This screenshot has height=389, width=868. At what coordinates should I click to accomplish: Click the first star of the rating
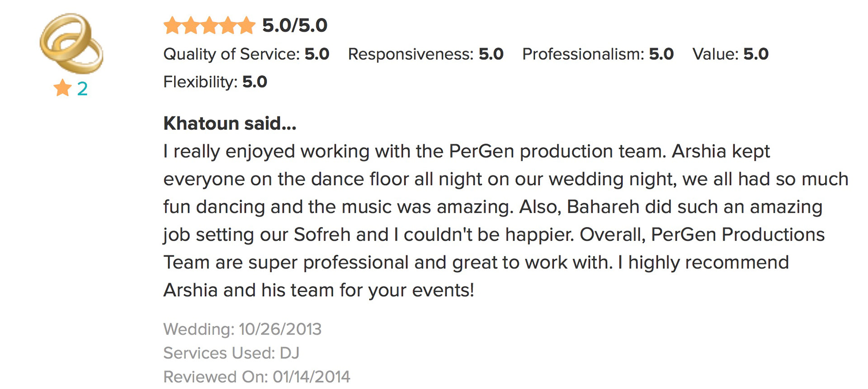(172, 26)
